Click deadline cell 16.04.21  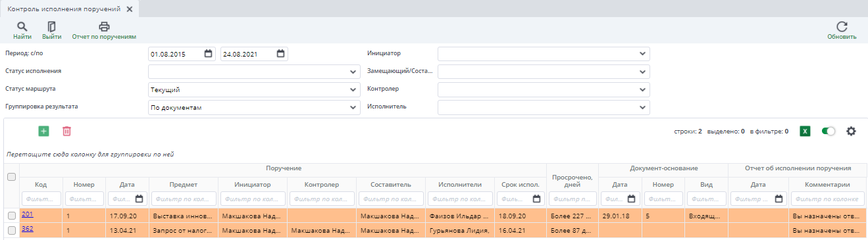click(x=520, y=231)
